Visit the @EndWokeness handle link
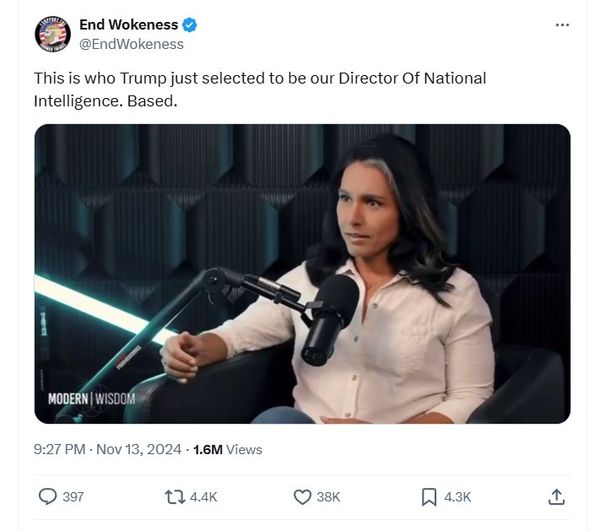The height and width of the screenshot is (531, 600). tap(131, 44)
